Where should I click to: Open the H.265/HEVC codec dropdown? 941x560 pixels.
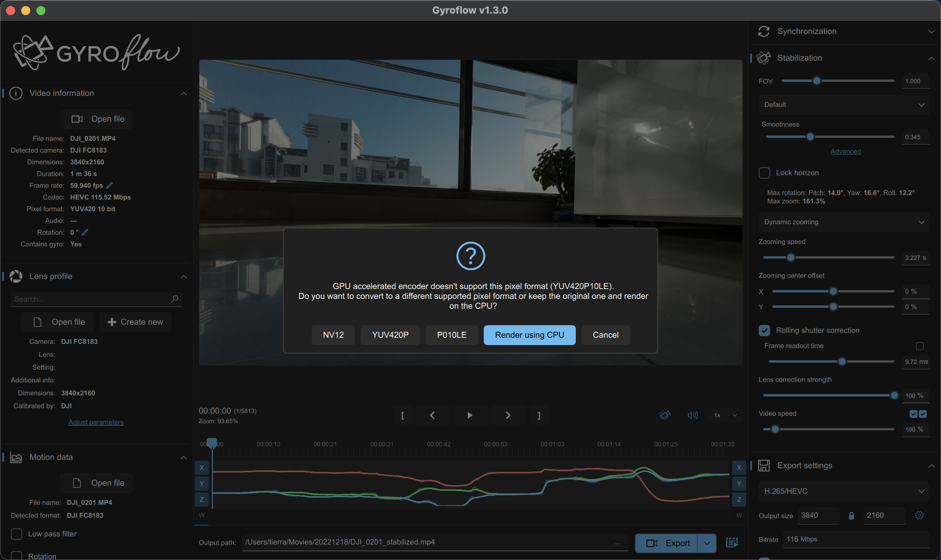click(844, 491)
